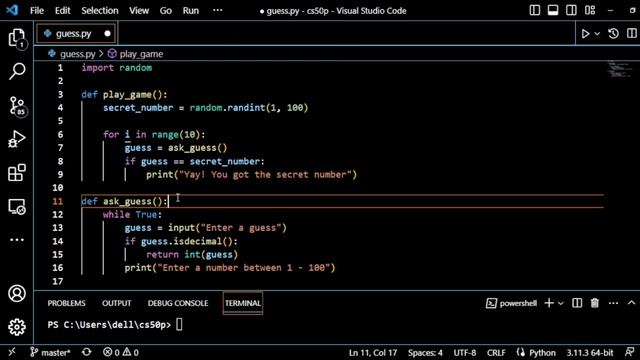Switch to the OUTPUT tab

117,303
